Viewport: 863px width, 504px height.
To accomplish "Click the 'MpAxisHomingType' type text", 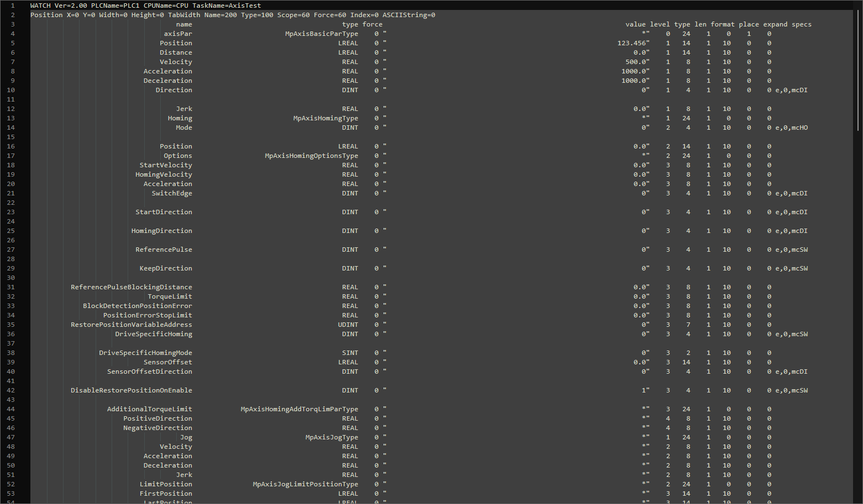I will 325,118.
